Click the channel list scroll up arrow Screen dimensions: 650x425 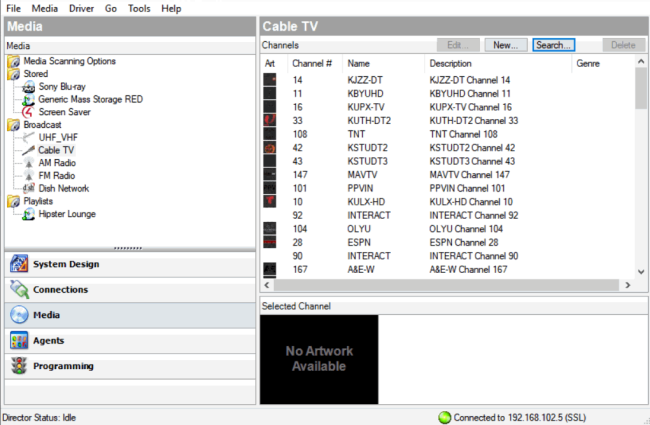[641, 61]
